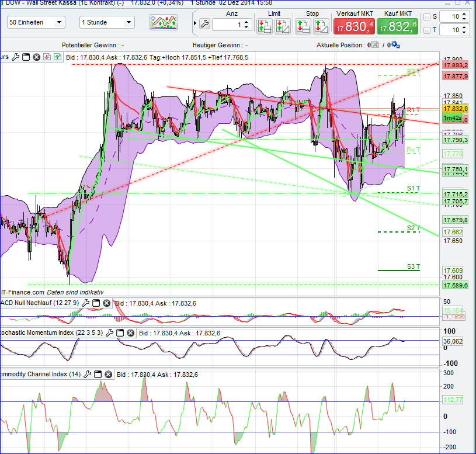The height and width of the screenshot is (454, 476).
Task: Click the red sell arrow icon on the chart
Action: click(x=47, y=57)
